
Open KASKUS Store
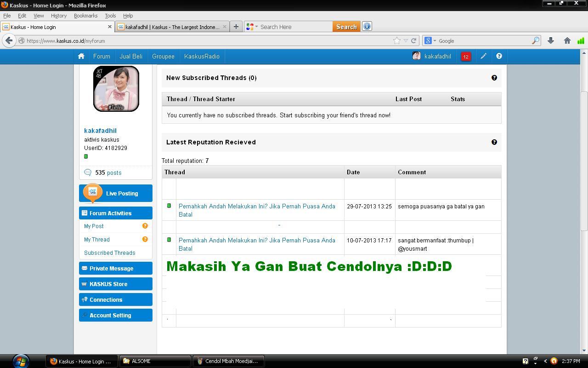point(116,284)
